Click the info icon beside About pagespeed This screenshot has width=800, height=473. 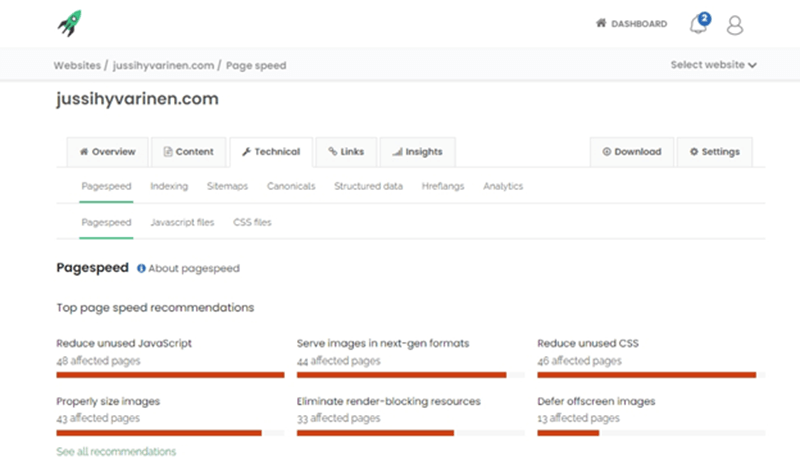(x=141, y=268)
